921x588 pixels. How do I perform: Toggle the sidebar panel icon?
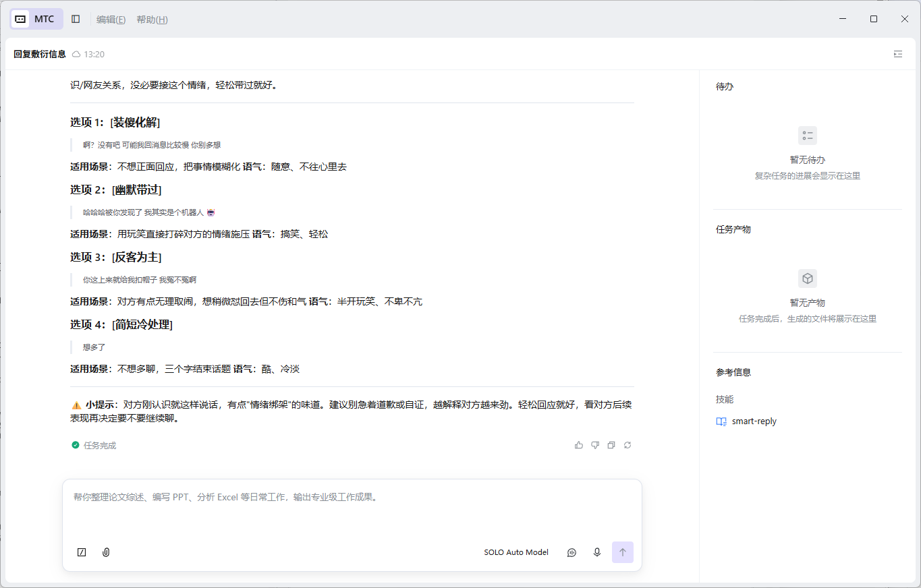tap(76, 19)
